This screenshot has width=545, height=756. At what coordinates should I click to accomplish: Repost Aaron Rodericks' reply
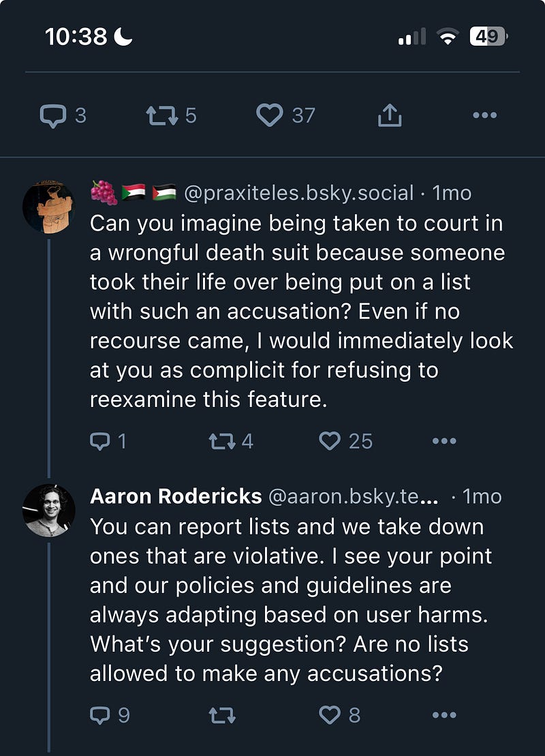(222, 715)
